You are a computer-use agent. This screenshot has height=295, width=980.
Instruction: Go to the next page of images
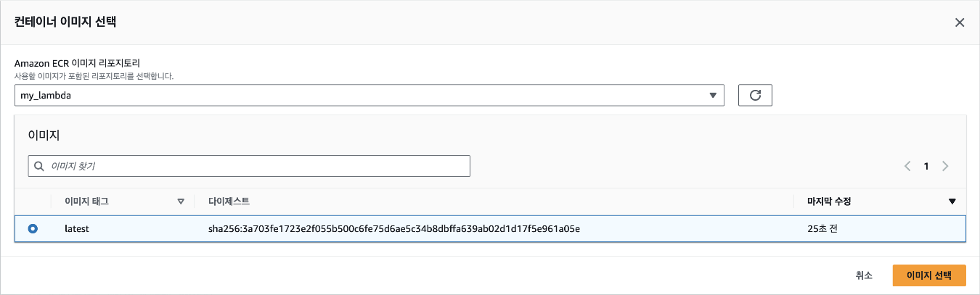[x=945, y=166]
